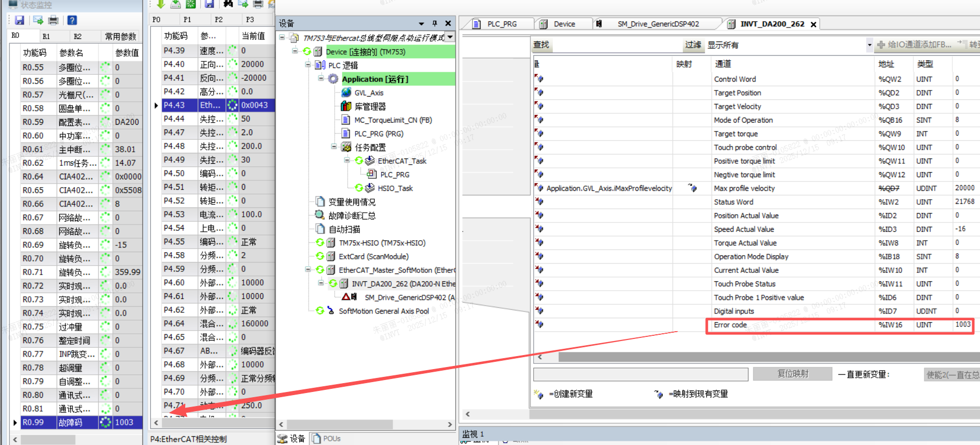
Task: Click the 复位映射 button
Action: pyautogui.click(x=793, y=374)
